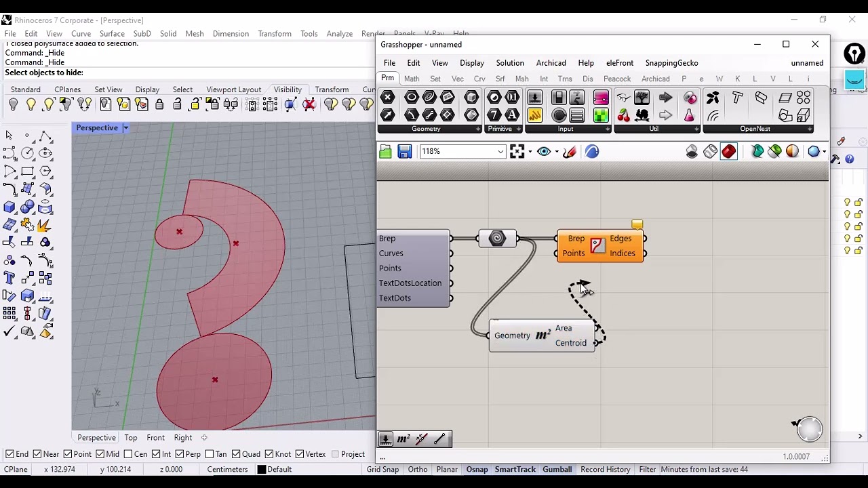Select the Box solid tool in Rhino sidebar

9,207
